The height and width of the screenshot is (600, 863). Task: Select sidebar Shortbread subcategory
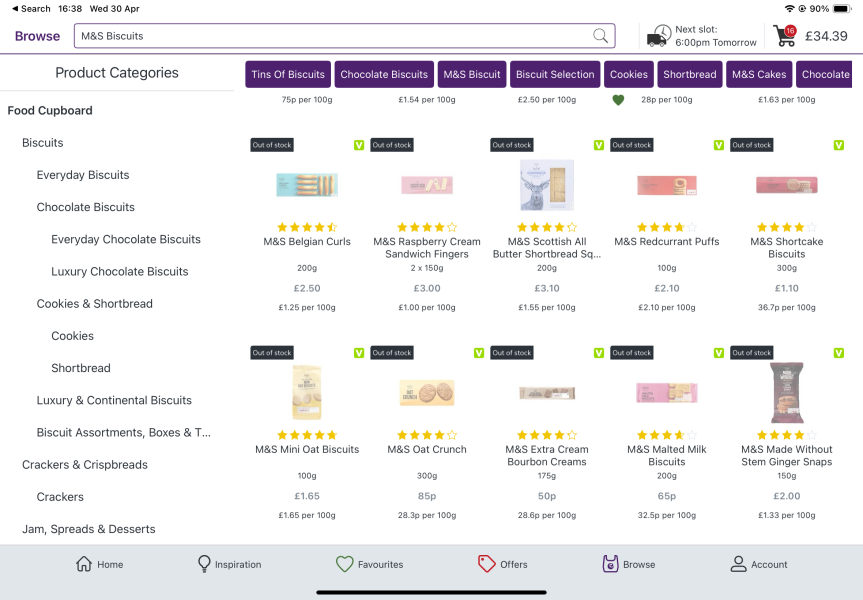pyautogui.click(x=81, y=368)
